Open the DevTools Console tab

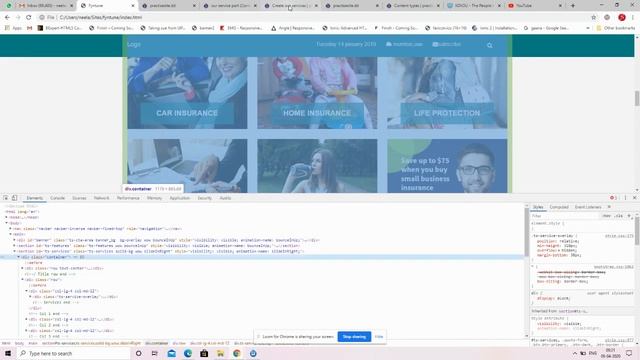point(58,198)
